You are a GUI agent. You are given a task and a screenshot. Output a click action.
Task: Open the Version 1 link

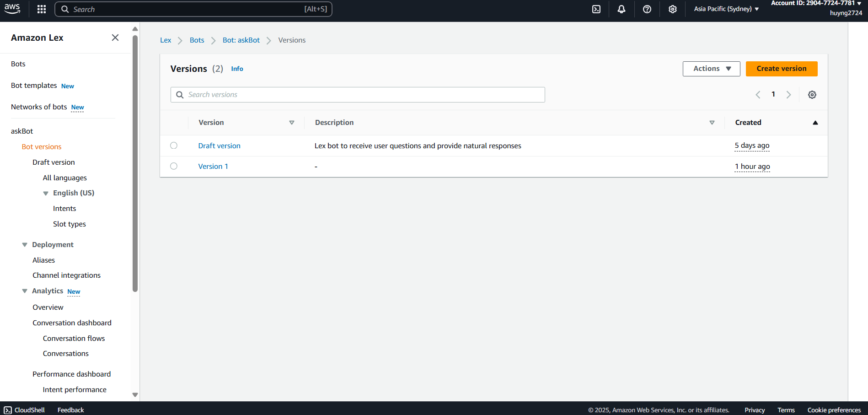[213, 166]
